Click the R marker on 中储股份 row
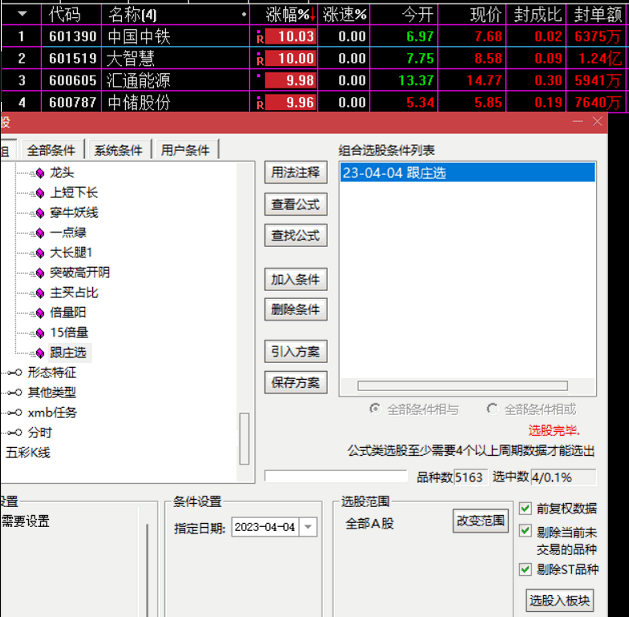 click(x=260, y=105)
